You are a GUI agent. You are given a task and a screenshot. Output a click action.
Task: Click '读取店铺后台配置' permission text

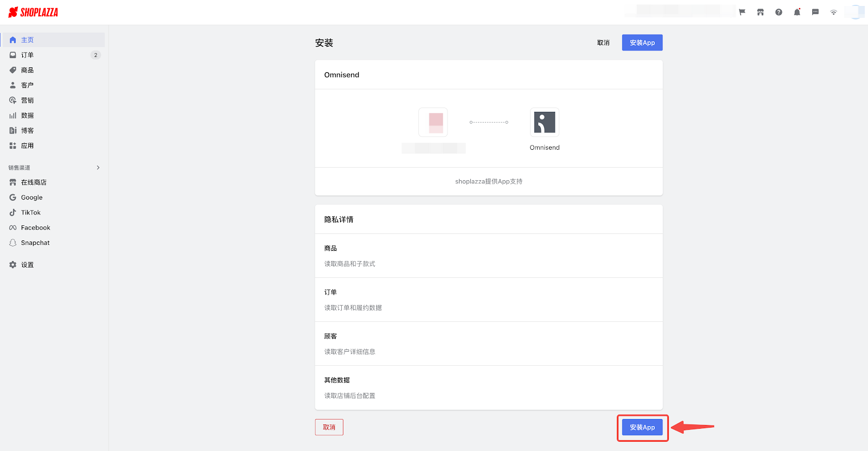click(x=350, y=396)
